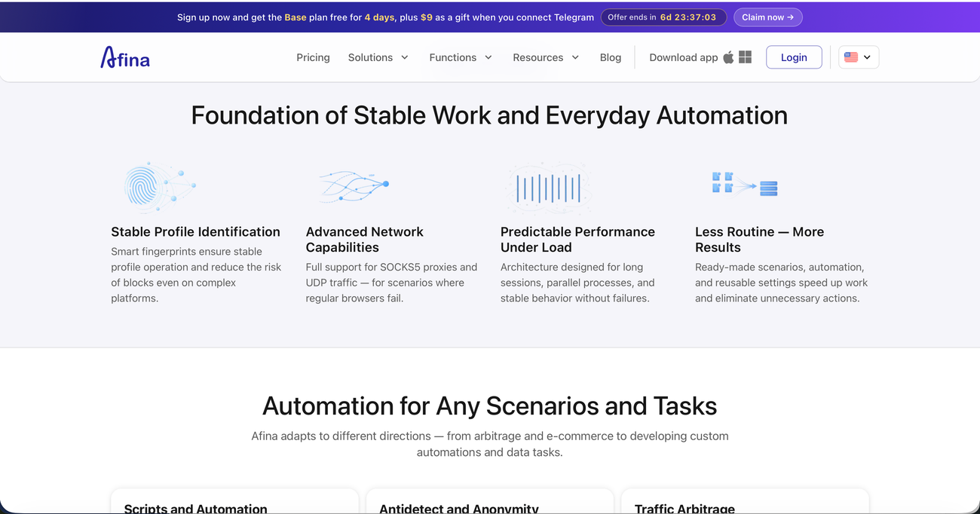Open the Pricing page
This screenshot has height=514, width=980.
click(313, 57)
